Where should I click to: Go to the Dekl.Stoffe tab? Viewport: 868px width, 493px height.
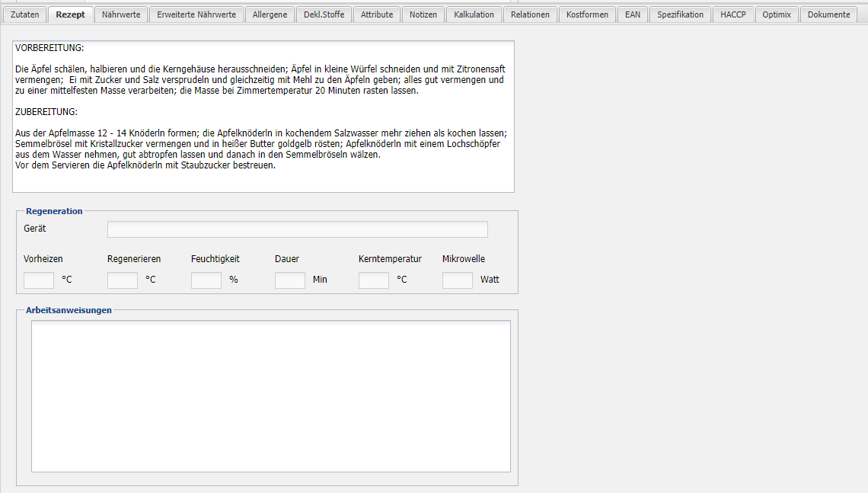[x=324, y=14]
